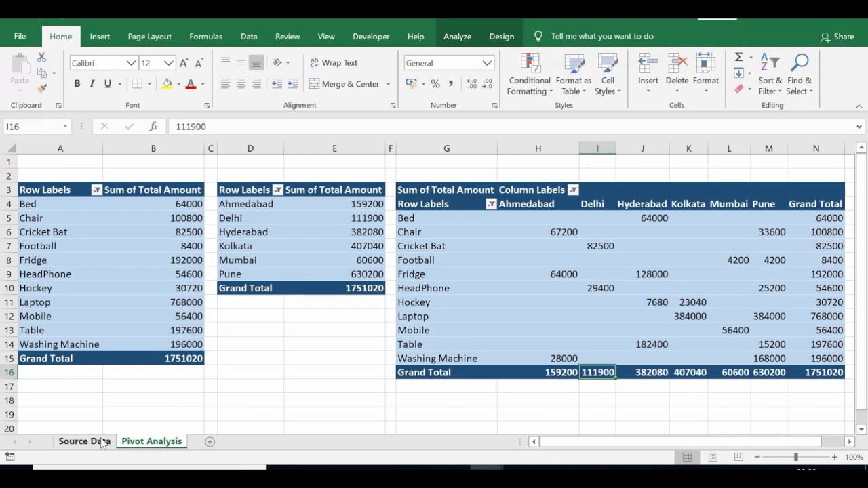Click the add new sheet plus icon
868x488 pixels.
coord(210,441)
